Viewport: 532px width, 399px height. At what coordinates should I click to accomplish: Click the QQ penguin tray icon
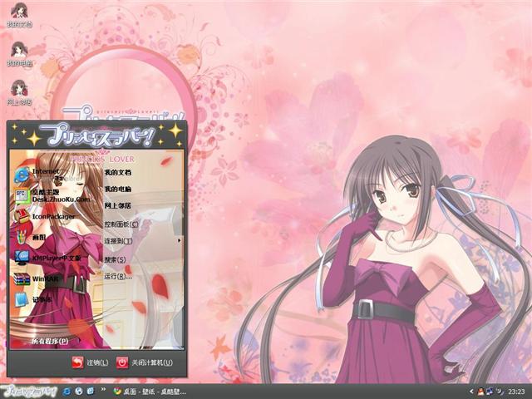pos(480,392)
